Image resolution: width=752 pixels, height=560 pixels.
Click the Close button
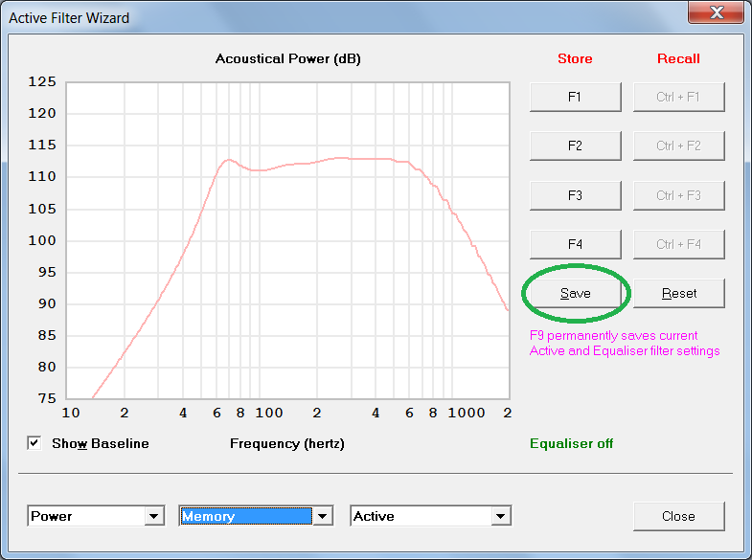[678, 516]
